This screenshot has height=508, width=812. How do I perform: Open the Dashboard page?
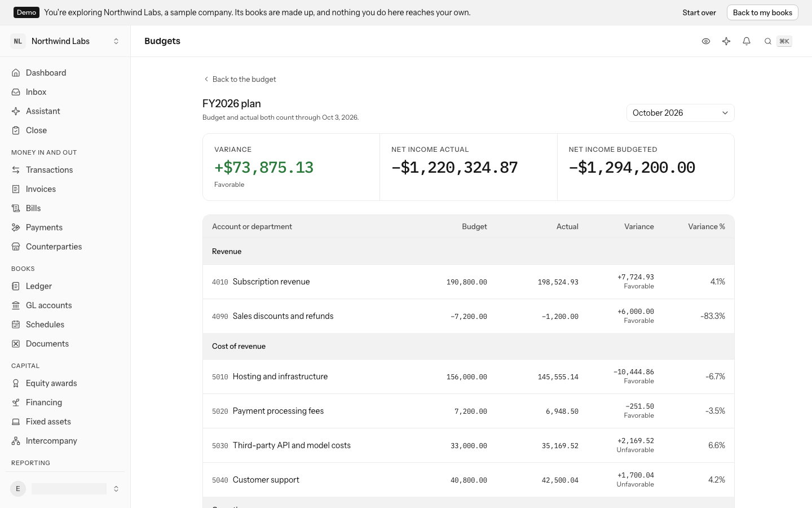(65, 73)
